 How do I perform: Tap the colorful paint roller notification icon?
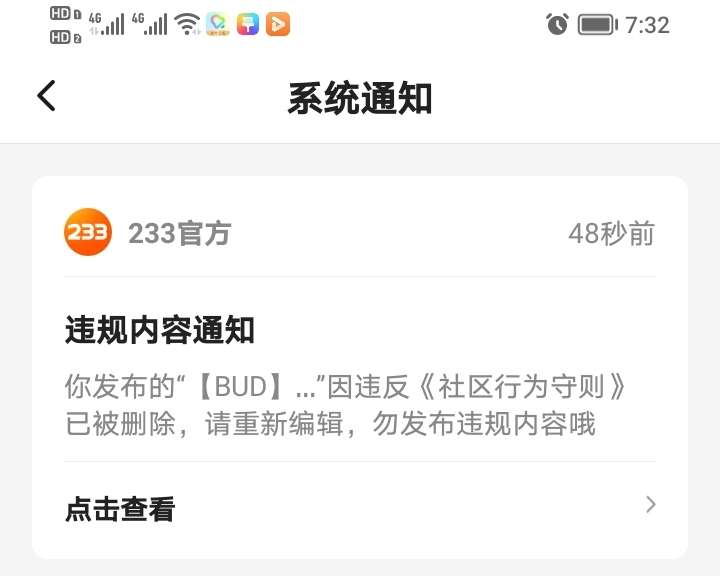tap(248, 24)
